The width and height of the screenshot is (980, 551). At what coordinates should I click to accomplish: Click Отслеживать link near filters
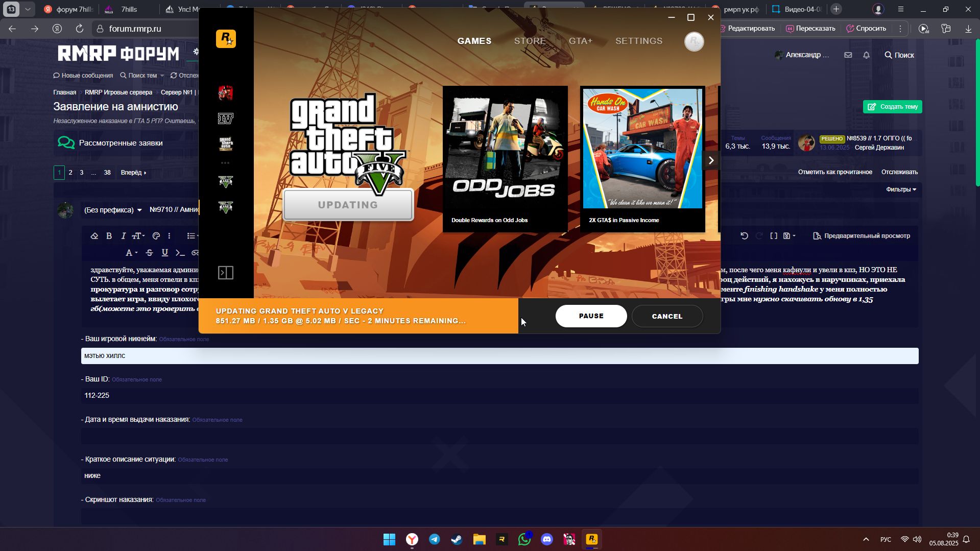(x=899, y=172)
